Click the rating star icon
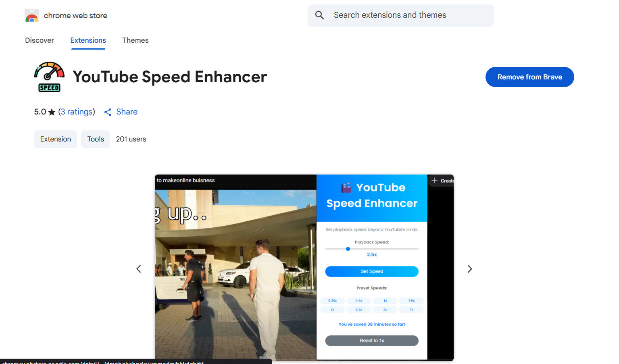 pyautogui.click(x=52, y=112)
